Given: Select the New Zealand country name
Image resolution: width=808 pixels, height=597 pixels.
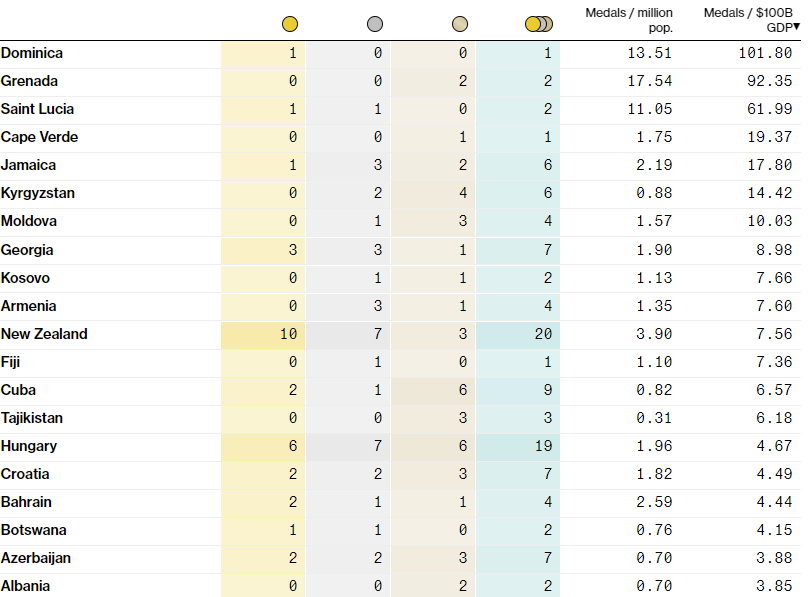Looking at the screenshot, I should point(44,334).
